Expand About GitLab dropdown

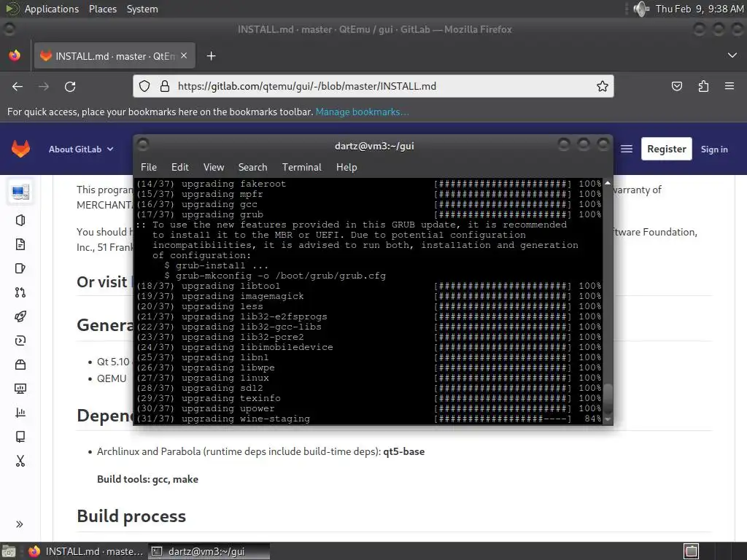pos(81,149)
